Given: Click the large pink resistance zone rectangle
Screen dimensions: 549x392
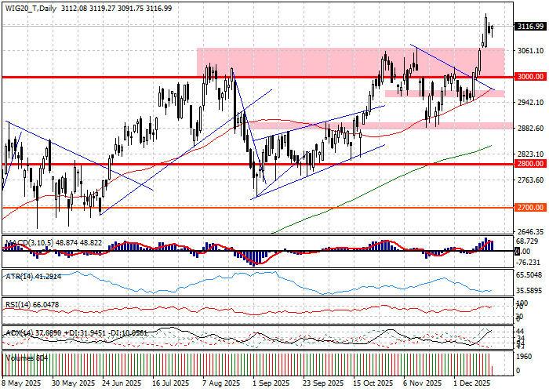Looking at the screenshot, I should click(314, 63).
